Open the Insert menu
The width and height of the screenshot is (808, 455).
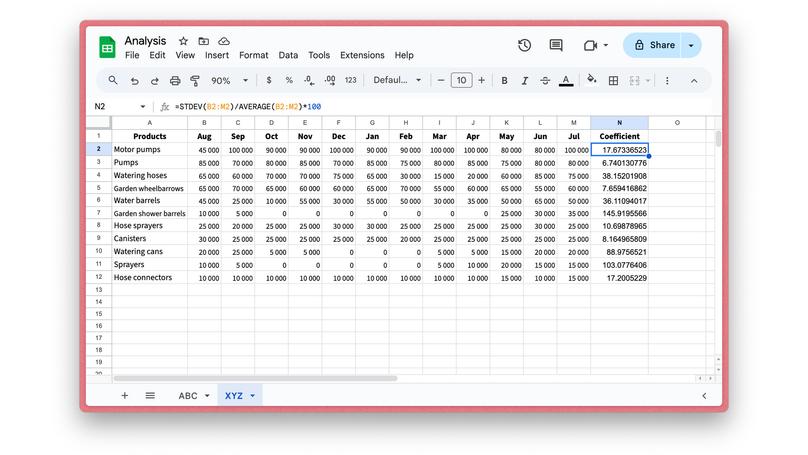point(217,55)
